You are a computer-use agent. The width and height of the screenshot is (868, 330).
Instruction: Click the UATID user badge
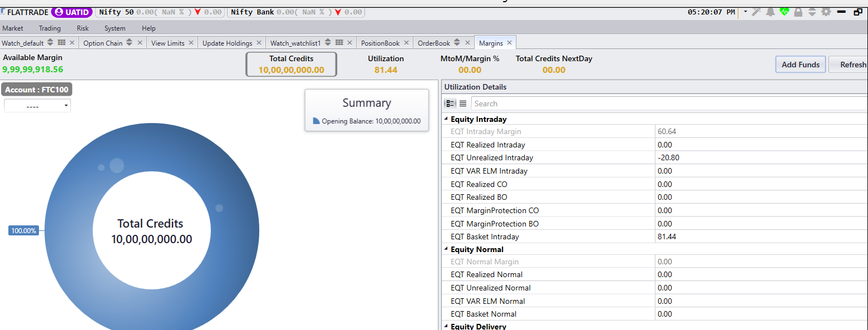tap(72, 12)
